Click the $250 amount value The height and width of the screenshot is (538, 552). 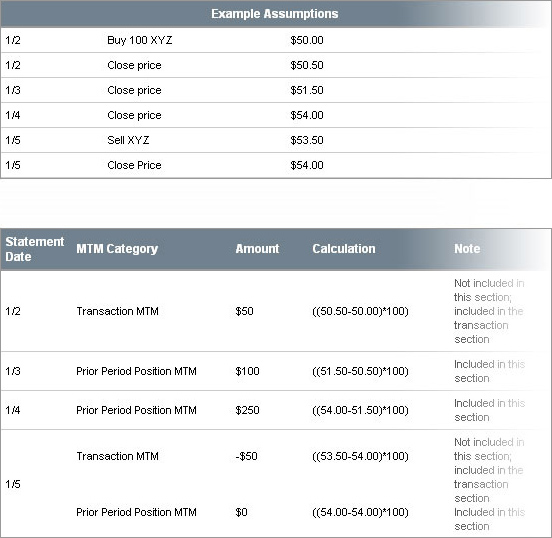(x=247, y=410)
